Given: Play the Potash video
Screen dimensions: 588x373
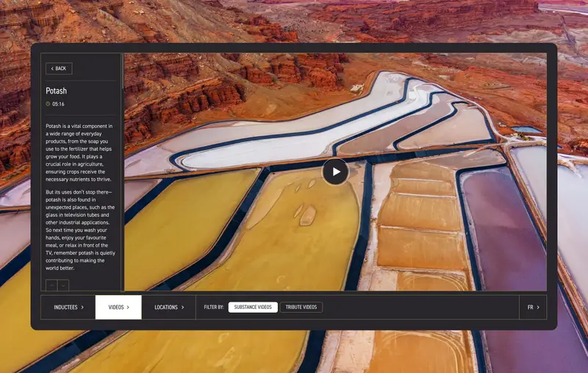Looking at the screenshot, I should [335, 171].
